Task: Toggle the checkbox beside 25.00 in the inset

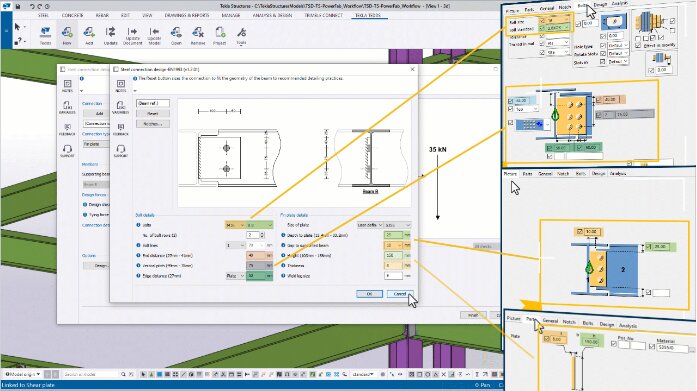Action: coord(648,246)
